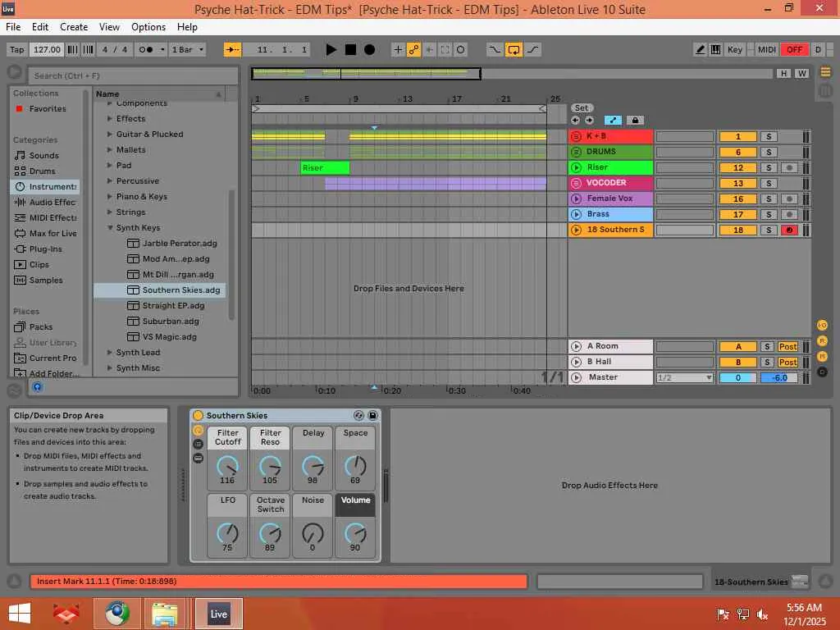
Task: Collapse the Synth Keys folder
Action: pyautogui.click(x=110, y=228)
